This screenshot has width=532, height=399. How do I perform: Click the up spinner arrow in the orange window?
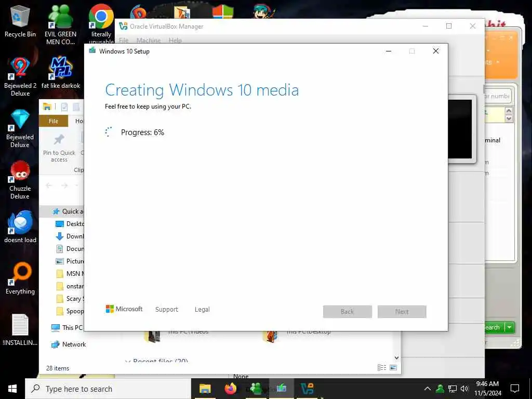click(509, 111)
